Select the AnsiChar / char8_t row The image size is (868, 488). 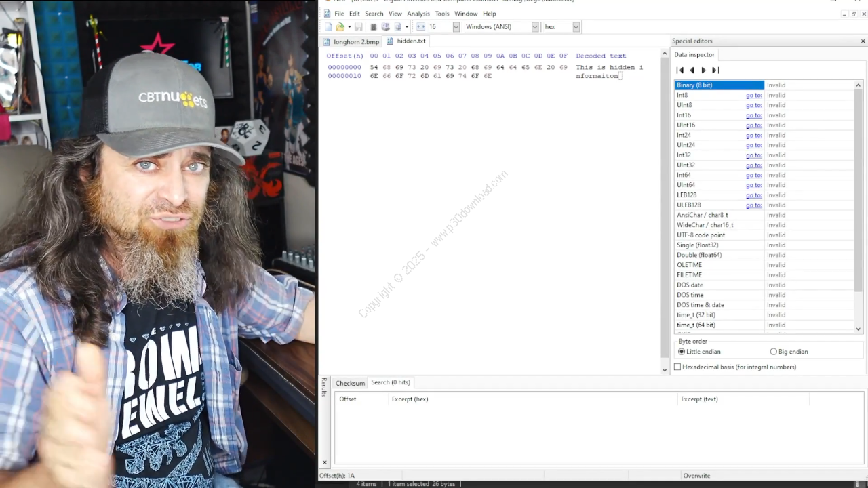click(764, 215)
